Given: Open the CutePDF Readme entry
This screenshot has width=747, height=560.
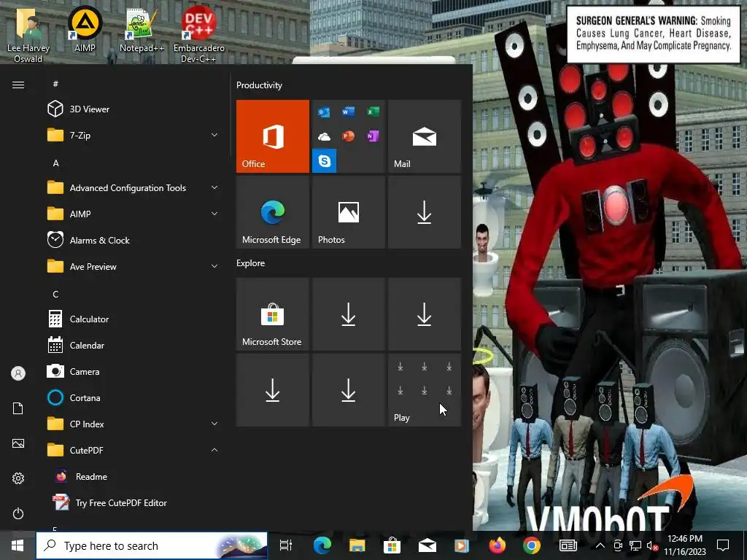Looking at the screenshot, I should 131,476.
